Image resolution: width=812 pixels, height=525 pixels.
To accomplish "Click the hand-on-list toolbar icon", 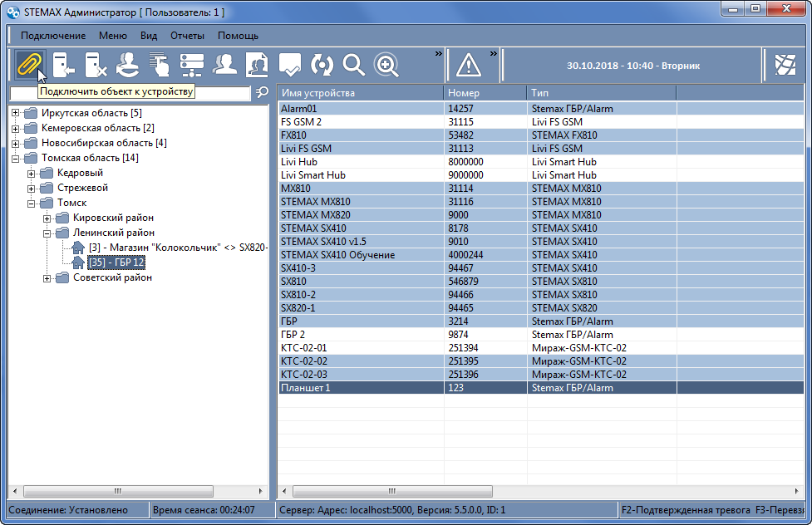I will point(160,66).
